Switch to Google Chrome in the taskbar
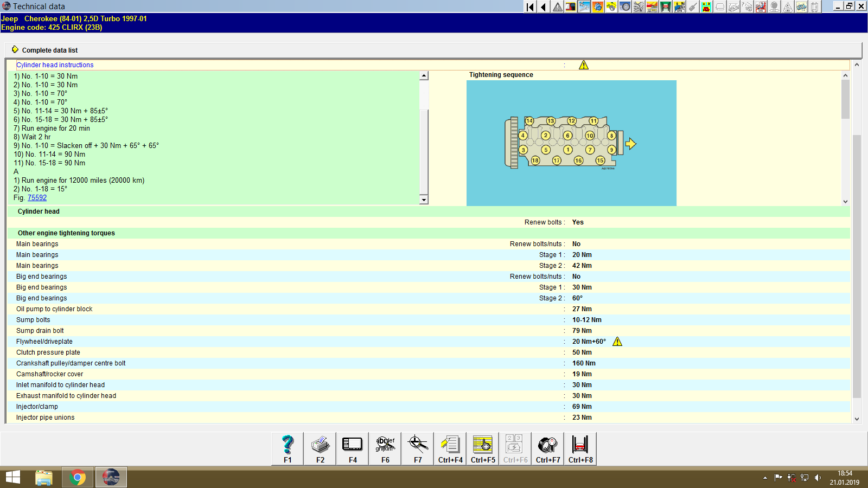Viewport: 868px width, 488px height. 77,477
